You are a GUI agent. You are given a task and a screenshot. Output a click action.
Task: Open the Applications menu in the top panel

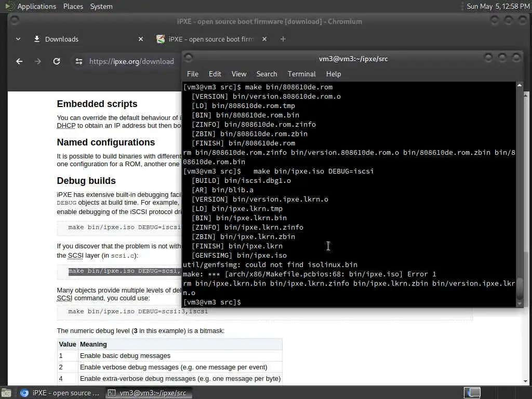(37, 6)
